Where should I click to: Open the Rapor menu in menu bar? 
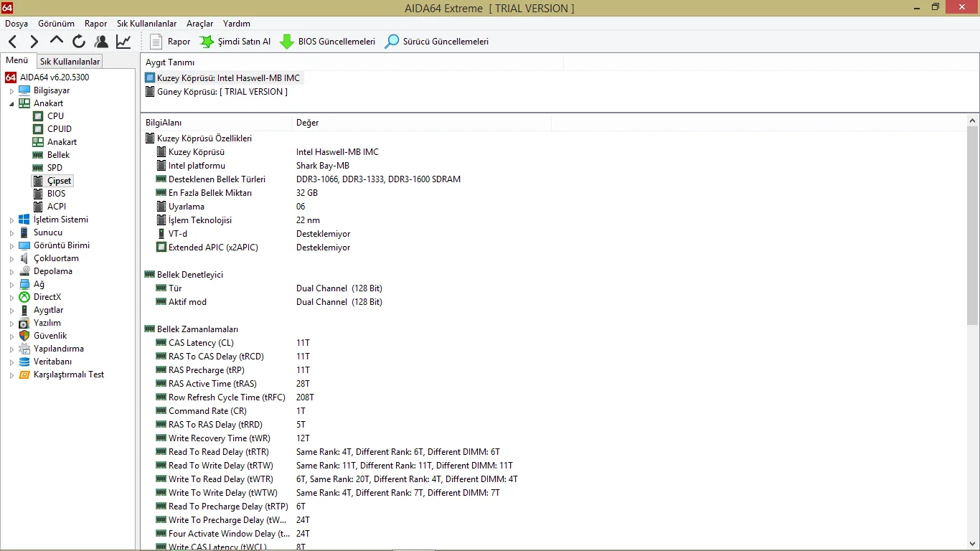tap(95, 24)
